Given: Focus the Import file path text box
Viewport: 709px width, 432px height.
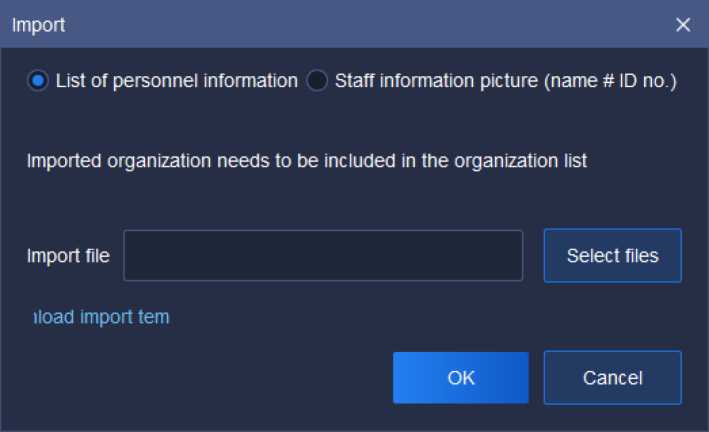Looking at the screenshot, I should (323, 256).
